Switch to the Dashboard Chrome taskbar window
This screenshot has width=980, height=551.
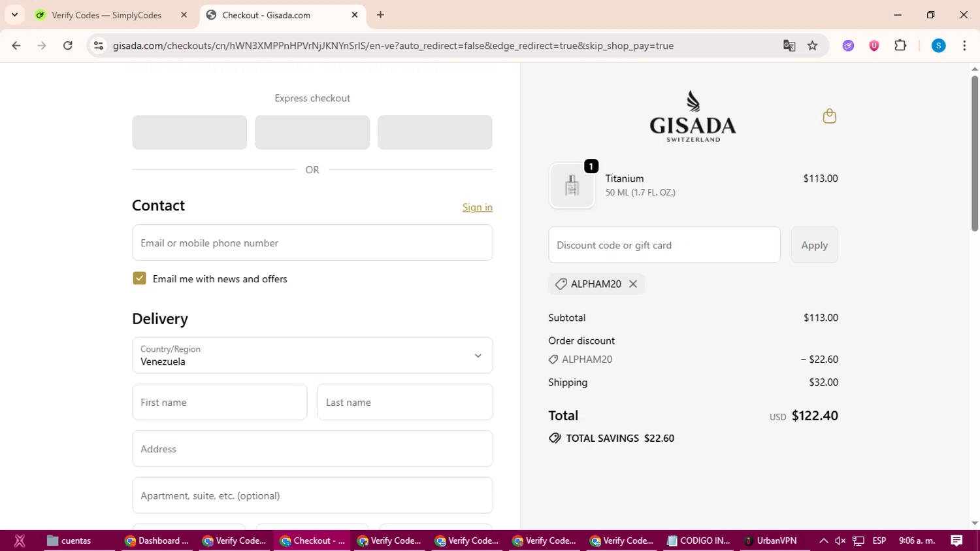pos(157,541)
